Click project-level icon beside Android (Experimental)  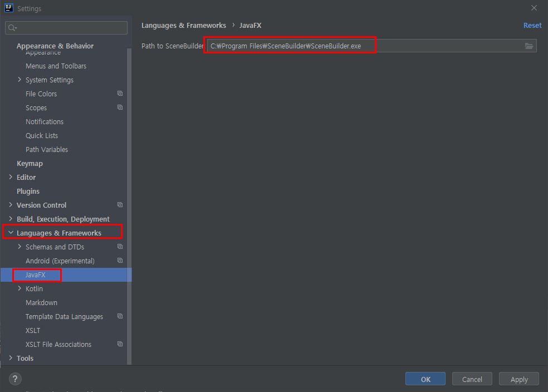click(120, 261)
